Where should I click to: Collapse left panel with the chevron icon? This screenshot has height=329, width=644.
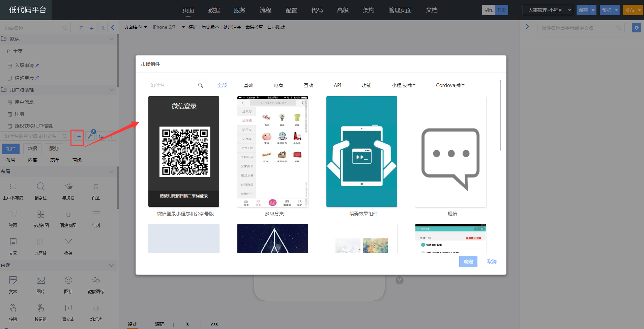(113, 28)
